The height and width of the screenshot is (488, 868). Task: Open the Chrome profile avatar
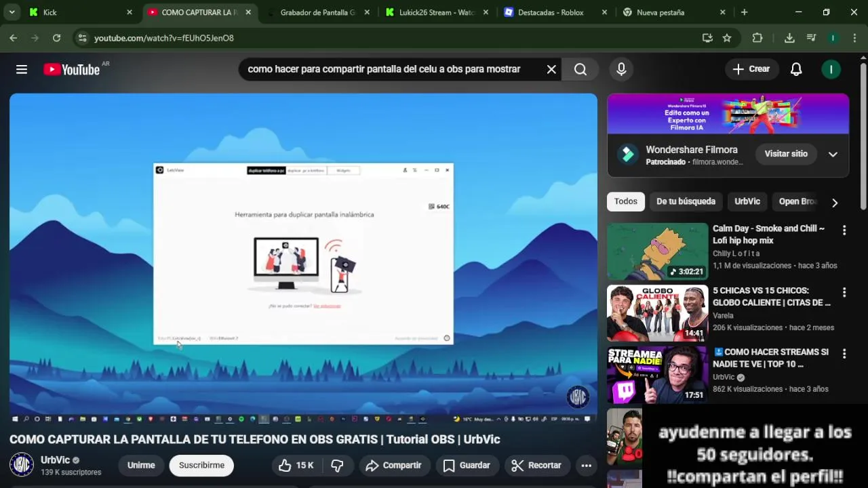pyautogui.click(x=833, y=38)
